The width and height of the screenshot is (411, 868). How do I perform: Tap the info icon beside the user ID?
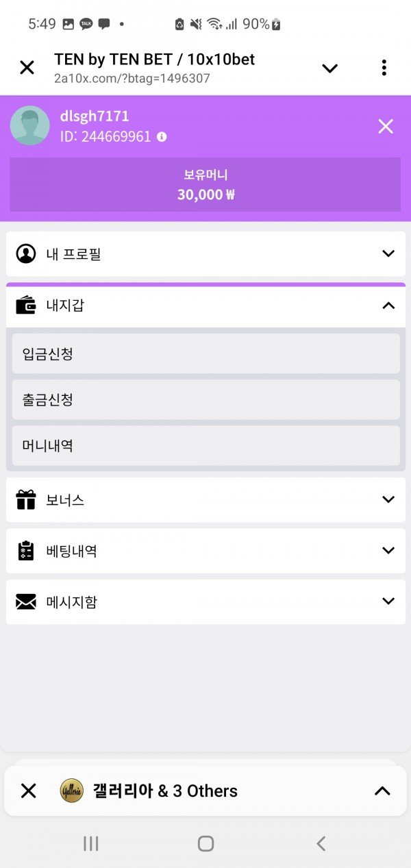tap(162, 137)
